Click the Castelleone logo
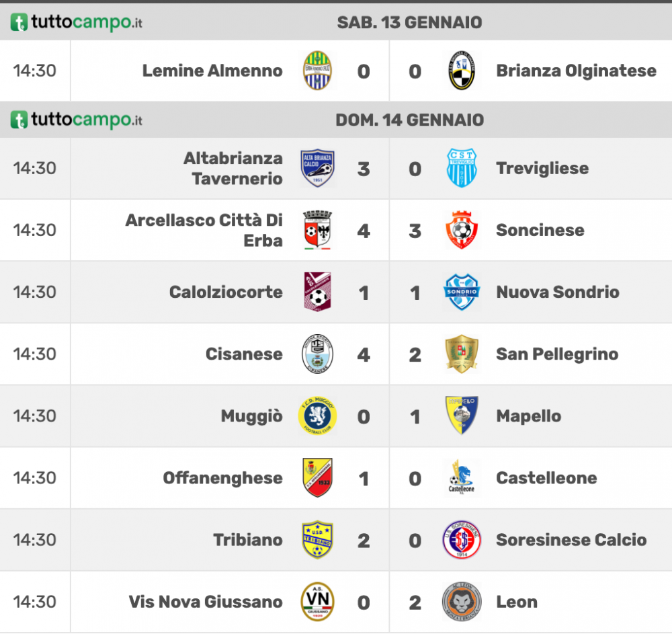 tap(462, 477)
